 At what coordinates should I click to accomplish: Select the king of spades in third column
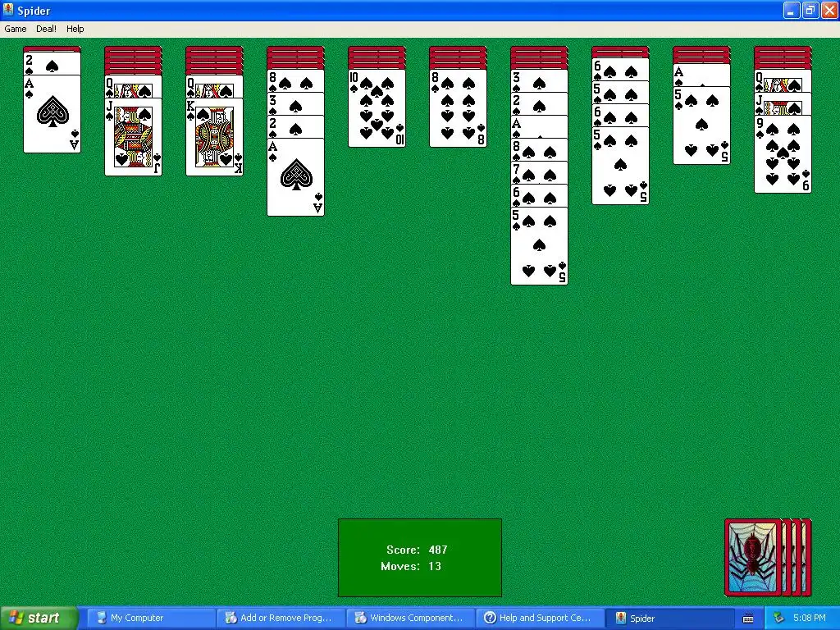tap(214, 137)
